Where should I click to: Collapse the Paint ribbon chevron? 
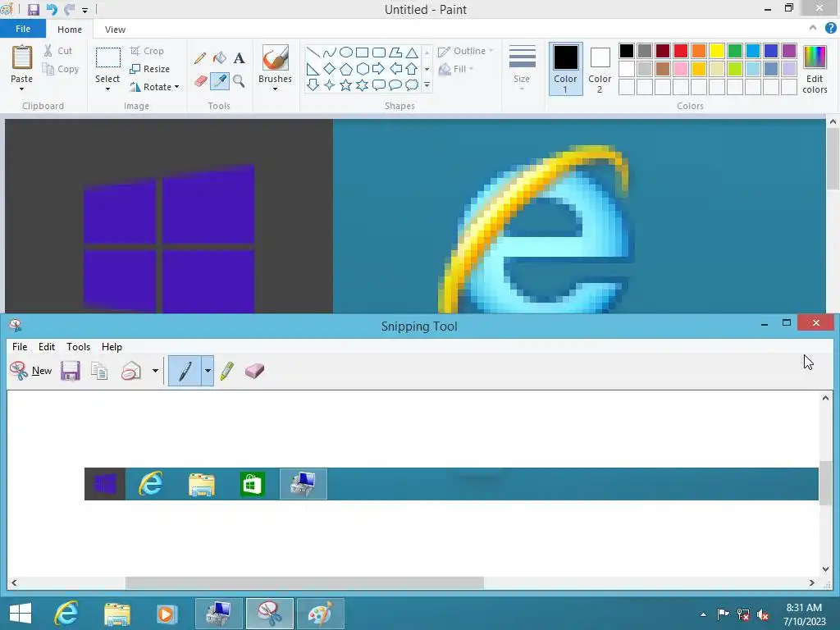(x=813, y=28)
